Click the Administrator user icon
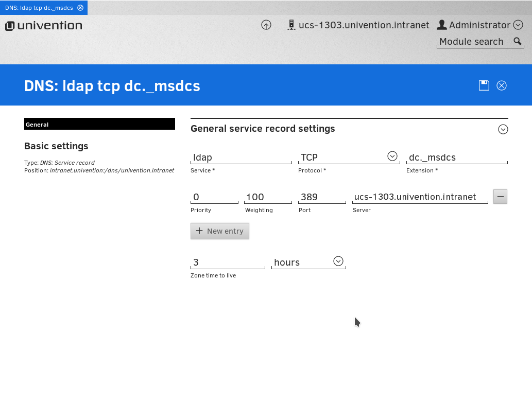The width and height of the screenshot is (532, 419). (x=441, y=25)
